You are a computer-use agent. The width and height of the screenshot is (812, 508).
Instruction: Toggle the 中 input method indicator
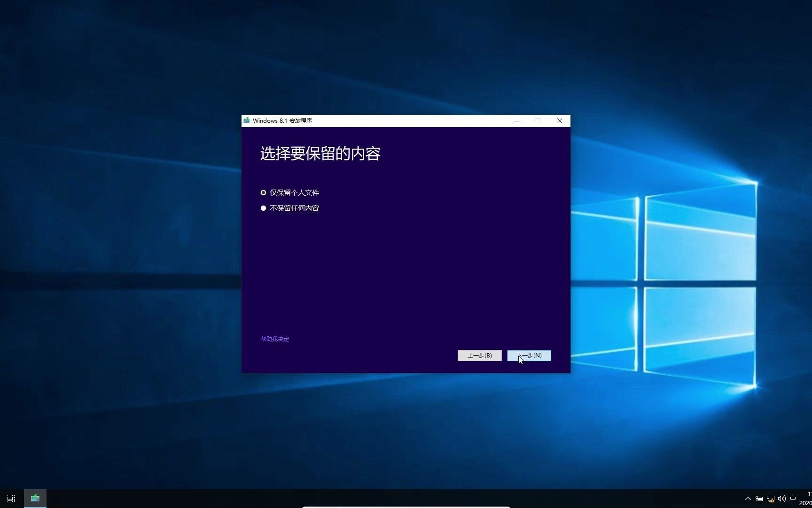[x=793, y=499]
